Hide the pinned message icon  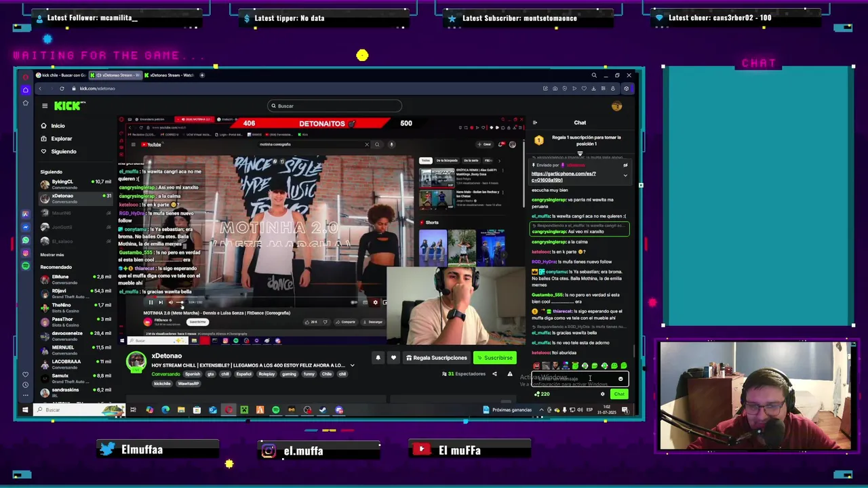(x=625, y=165)
